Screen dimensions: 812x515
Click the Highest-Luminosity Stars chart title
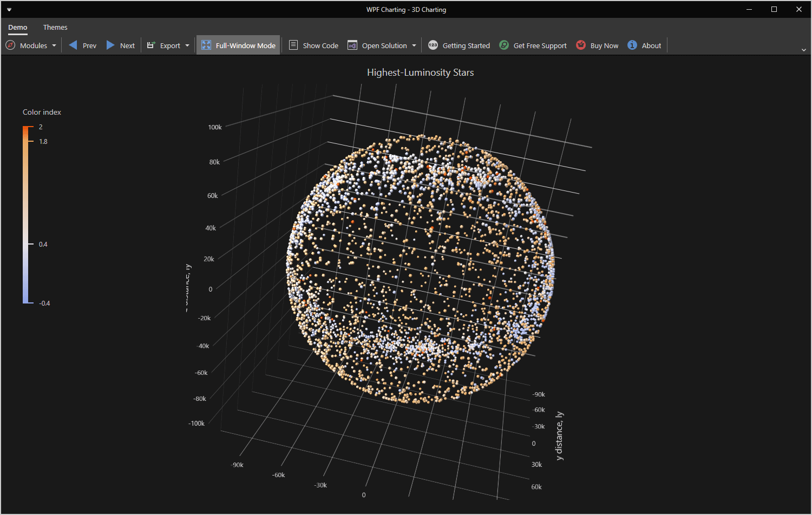(420, 72)
